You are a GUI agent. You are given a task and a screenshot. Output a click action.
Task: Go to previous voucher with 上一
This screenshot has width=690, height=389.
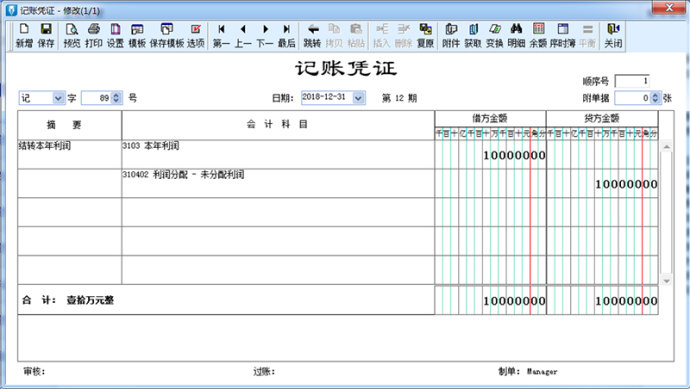[x=243, y=35]
